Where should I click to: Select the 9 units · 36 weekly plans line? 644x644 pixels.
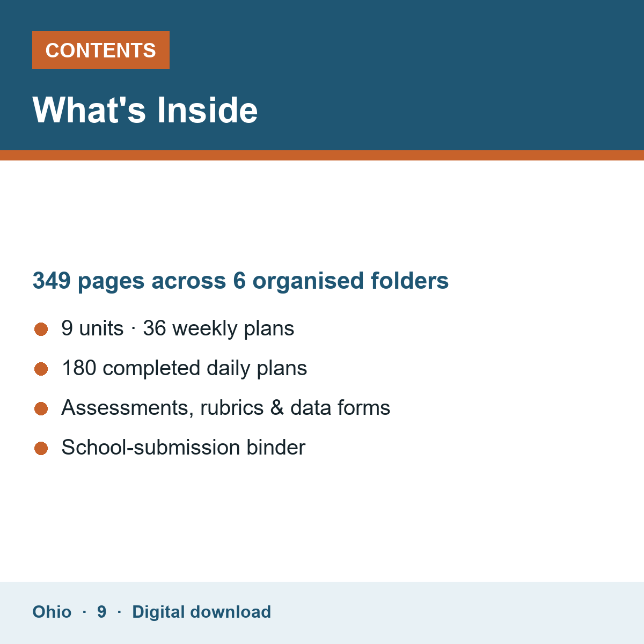pyautogui.click(x=178, y=328)
